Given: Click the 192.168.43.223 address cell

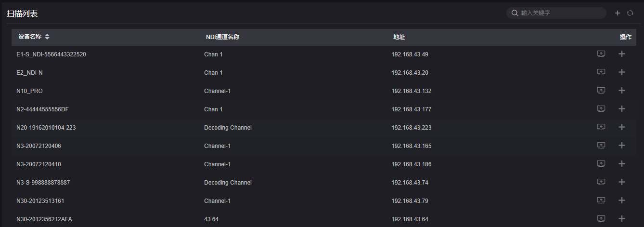Looking at the screenshot, I should (x=412, y=128).
